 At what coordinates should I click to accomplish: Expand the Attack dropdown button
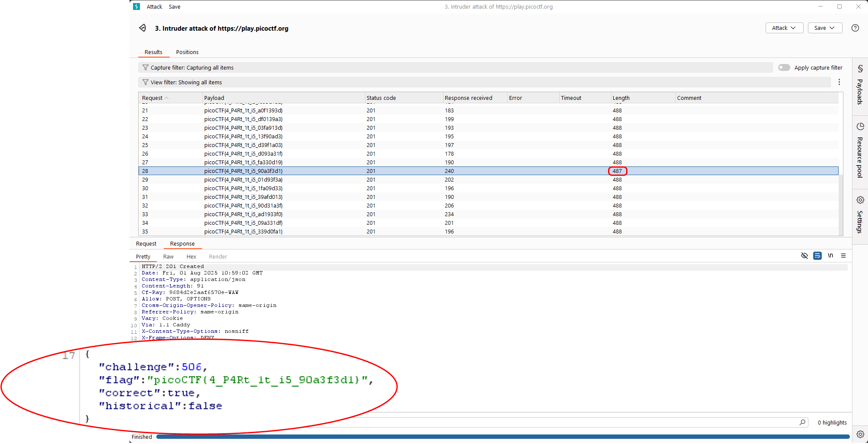pyautogui.click(x=784, y=28)
